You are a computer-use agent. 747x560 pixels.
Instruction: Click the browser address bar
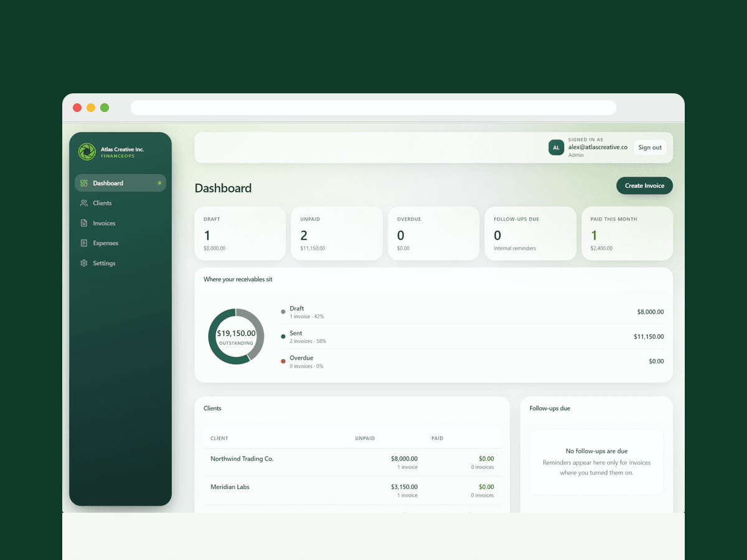[x=374, y=108]
